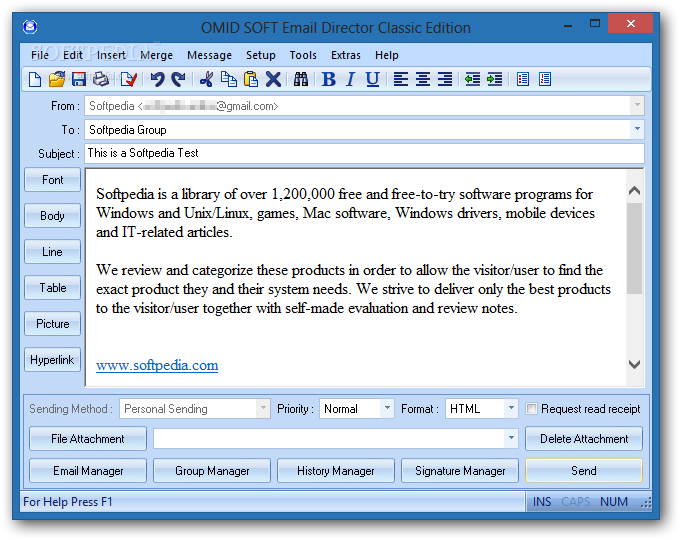
Task: Open the Tools menu
Action: pyautogui.click(x=303, y=55)
